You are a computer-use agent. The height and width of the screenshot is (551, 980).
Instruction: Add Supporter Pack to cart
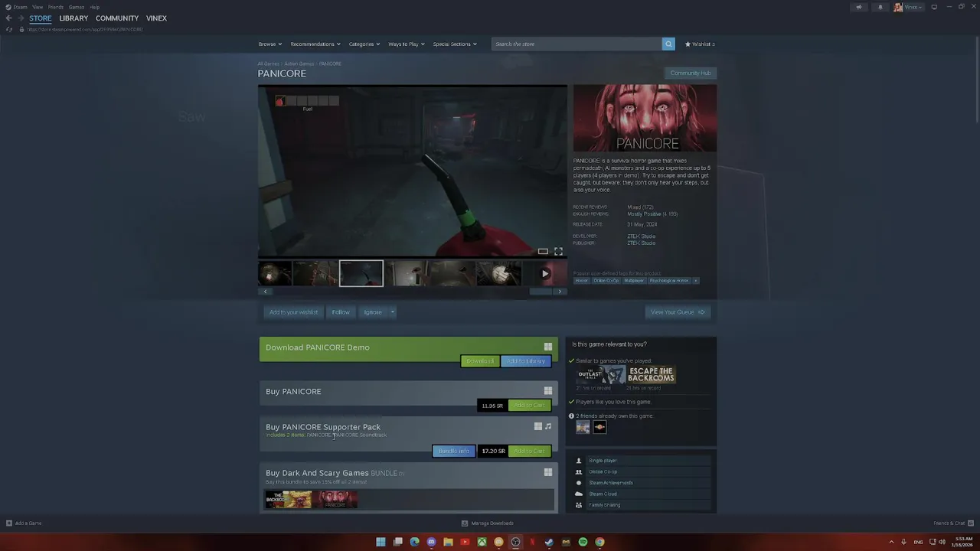[x=529, y=452]
